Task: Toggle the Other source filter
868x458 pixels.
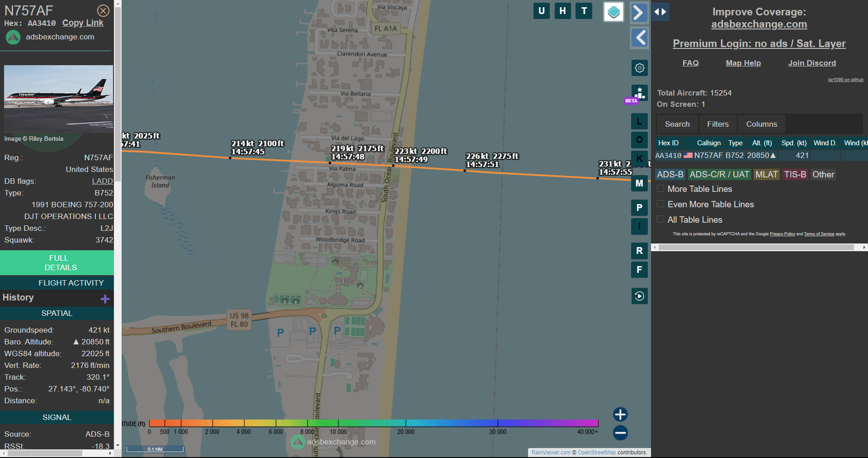Action: click(823, 174)
